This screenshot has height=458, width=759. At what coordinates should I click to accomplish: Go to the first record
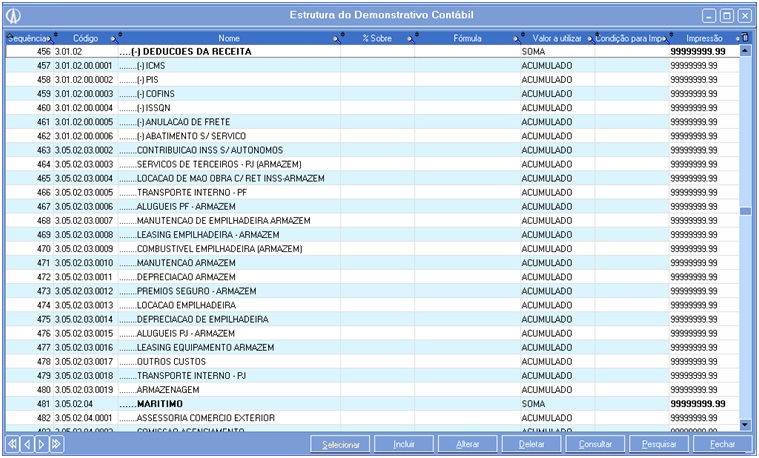pyautogui.click(x=12, y=443)
